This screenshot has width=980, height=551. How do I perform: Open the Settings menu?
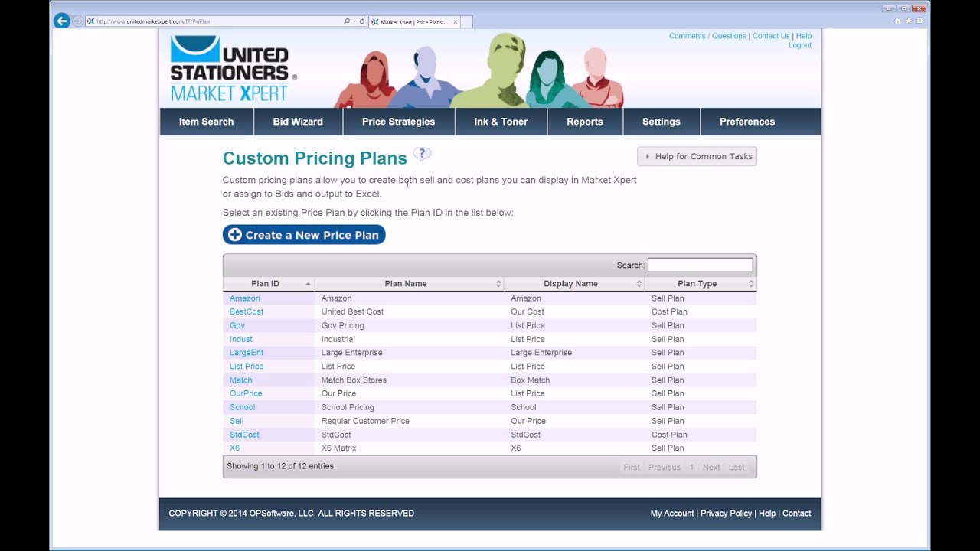click(x=661, y=122)
